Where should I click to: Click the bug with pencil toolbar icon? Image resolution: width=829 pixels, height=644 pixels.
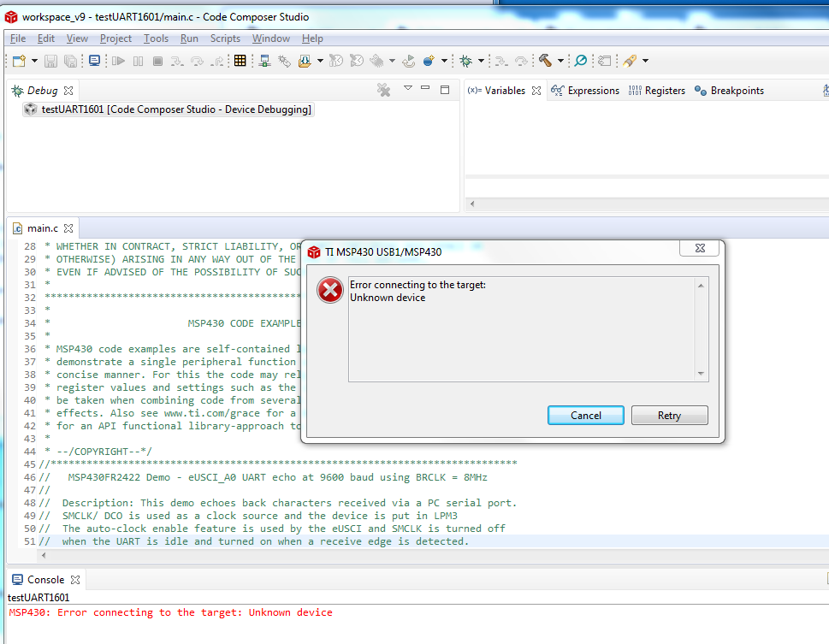coord(284,61)
